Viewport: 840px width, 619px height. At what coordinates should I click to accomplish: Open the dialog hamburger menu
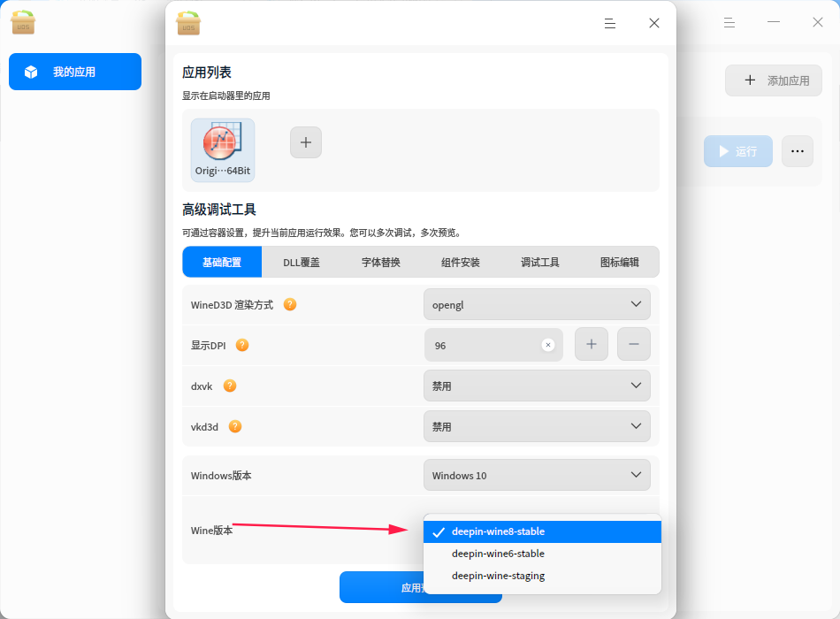point(609,24)
